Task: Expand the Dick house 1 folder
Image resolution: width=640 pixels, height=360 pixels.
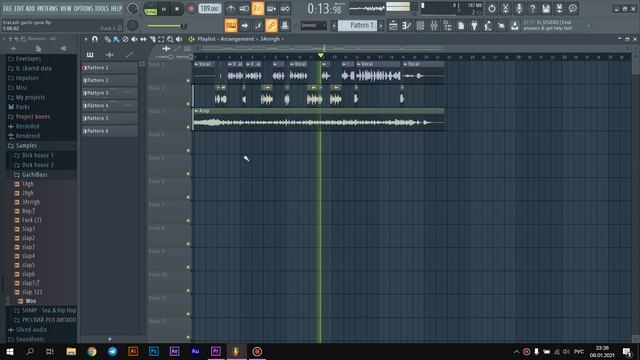Action: 38,156
